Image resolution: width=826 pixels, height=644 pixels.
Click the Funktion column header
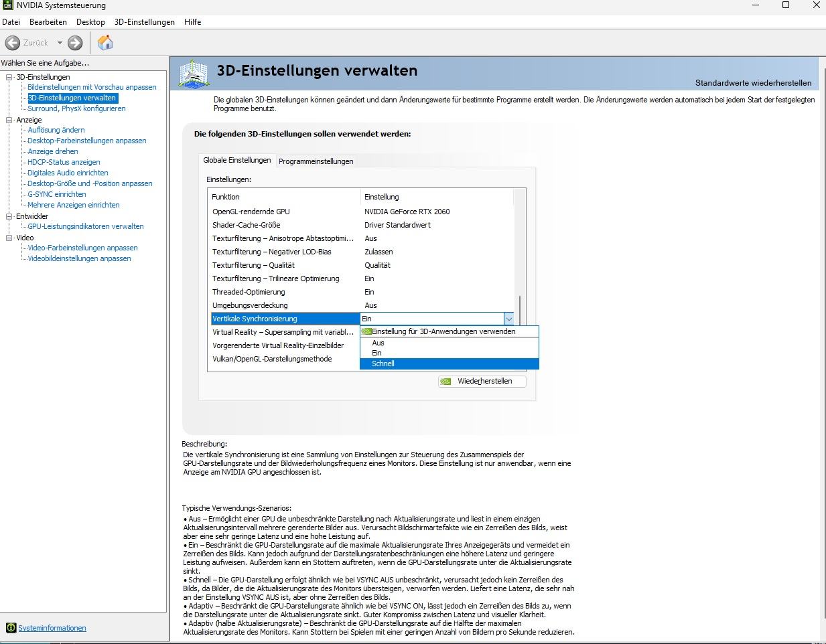pos(285,197)
